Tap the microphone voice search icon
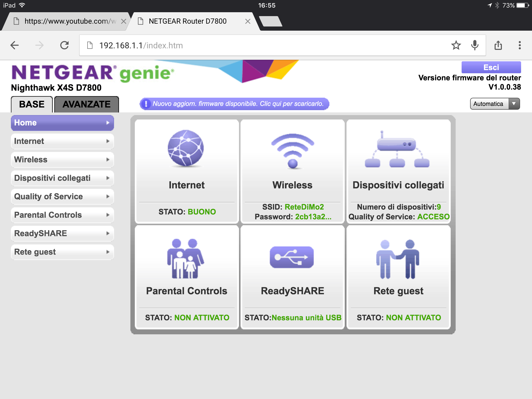This screenshot has width=532, height=399. 475,45
